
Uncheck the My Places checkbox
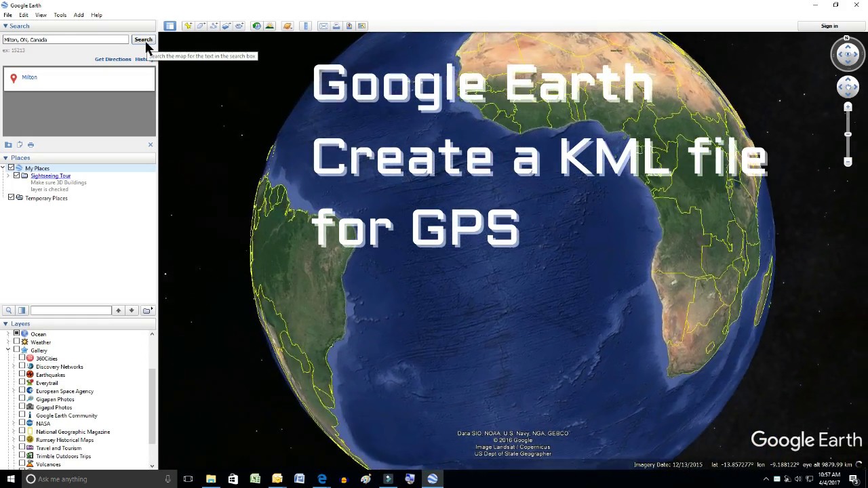point(11,167)
